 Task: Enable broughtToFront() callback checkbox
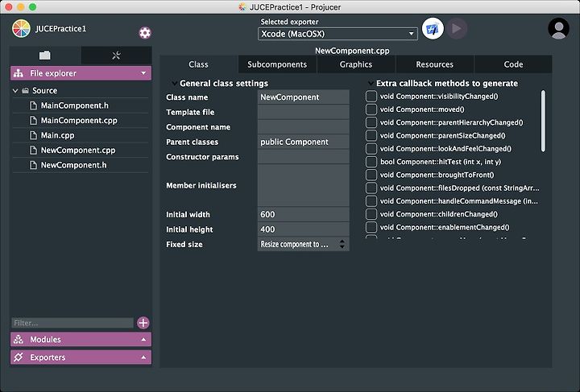click(371, 175)
